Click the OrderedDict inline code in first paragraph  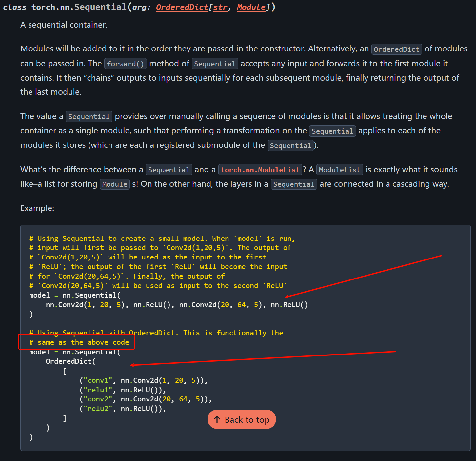397,49
